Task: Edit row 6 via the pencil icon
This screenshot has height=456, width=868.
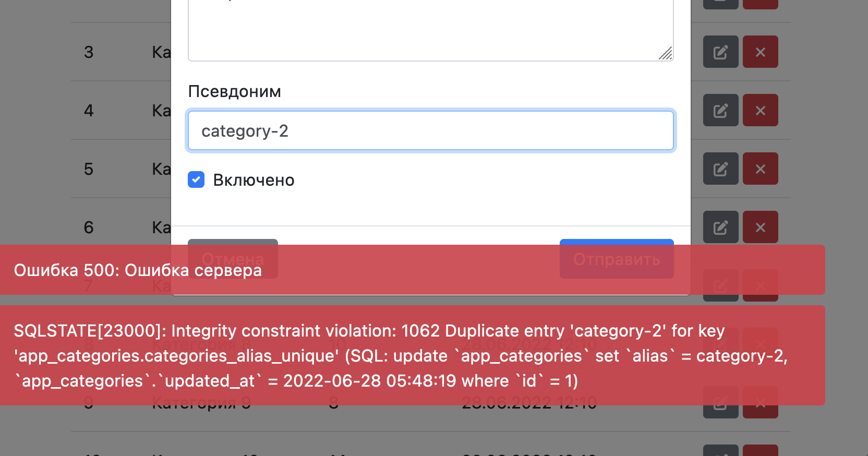Action: (x=720, y=227)
